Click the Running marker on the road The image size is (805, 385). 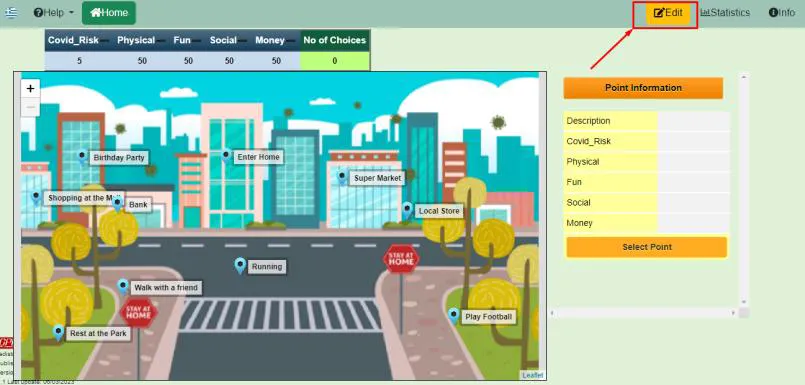pyautogui.click(x=240, y=265)
